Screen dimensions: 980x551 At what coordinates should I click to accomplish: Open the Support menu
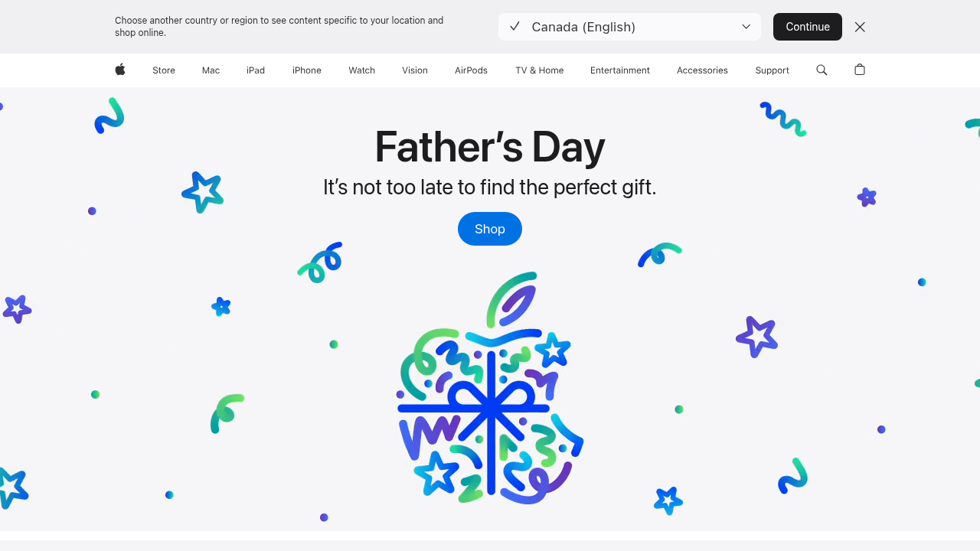click(772, 70)
